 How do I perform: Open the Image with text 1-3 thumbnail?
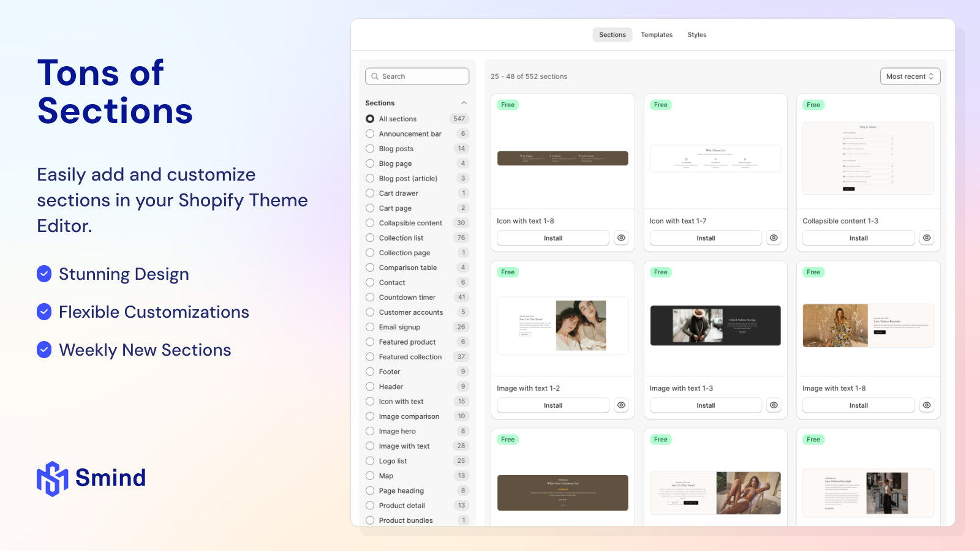715,326
